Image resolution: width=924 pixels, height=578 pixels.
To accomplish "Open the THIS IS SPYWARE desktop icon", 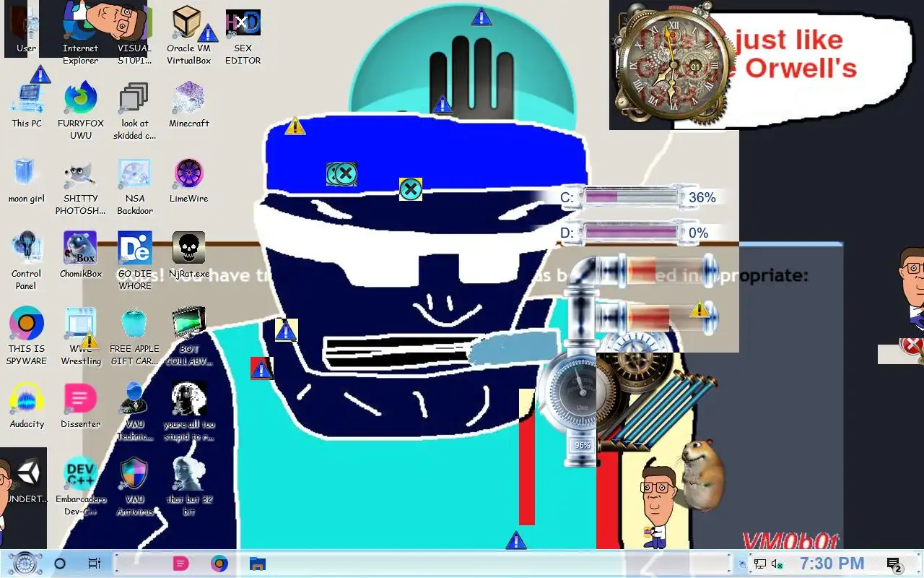I will 27,335.
